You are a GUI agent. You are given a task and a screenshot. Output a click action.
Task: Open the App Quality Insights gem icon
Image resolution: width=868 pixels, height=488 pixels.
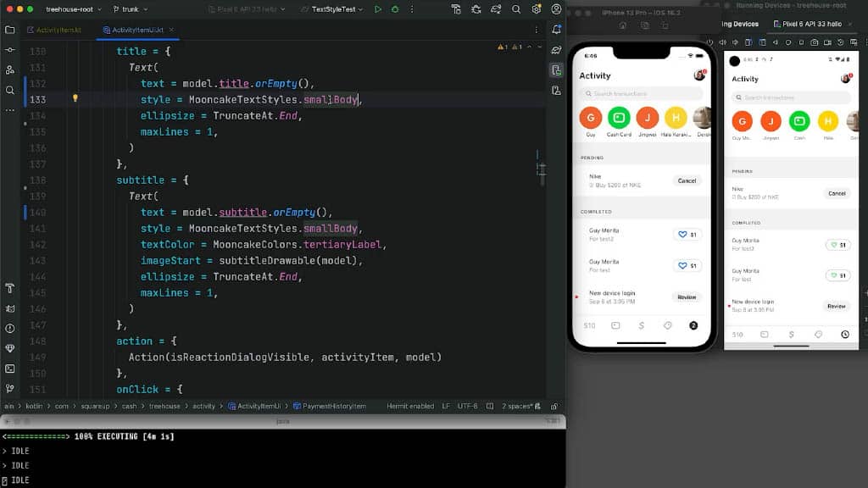click(10, 348)
